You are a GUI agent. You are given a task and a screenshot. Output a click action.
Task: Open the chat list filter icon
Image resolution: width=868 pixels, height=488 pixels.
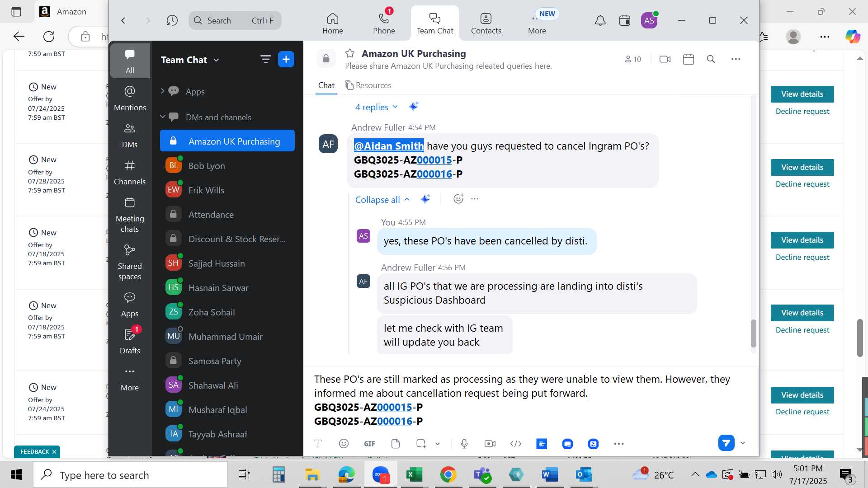point(265,59)
